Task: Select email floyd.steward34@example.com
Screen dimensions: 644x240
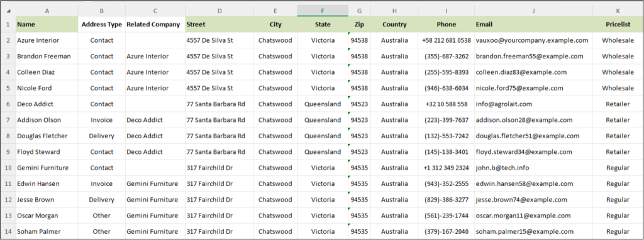Action: (533, 152)
